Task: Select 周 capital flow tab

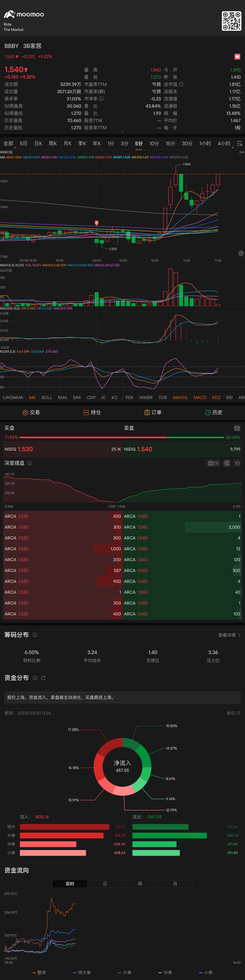Action: click(140, 884)
